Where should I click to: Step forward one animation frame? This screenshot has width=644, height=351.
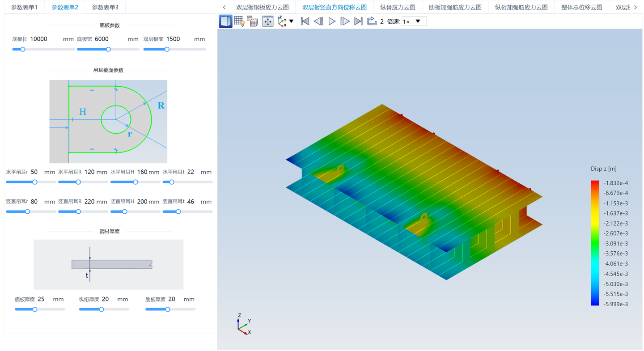coord(345,21)
